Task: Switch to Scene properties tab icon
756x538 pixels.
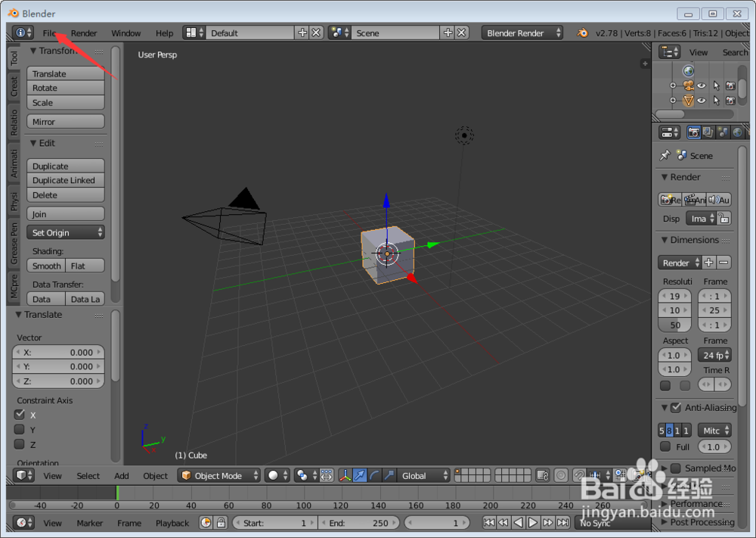Action: click(x=723, y=132)
